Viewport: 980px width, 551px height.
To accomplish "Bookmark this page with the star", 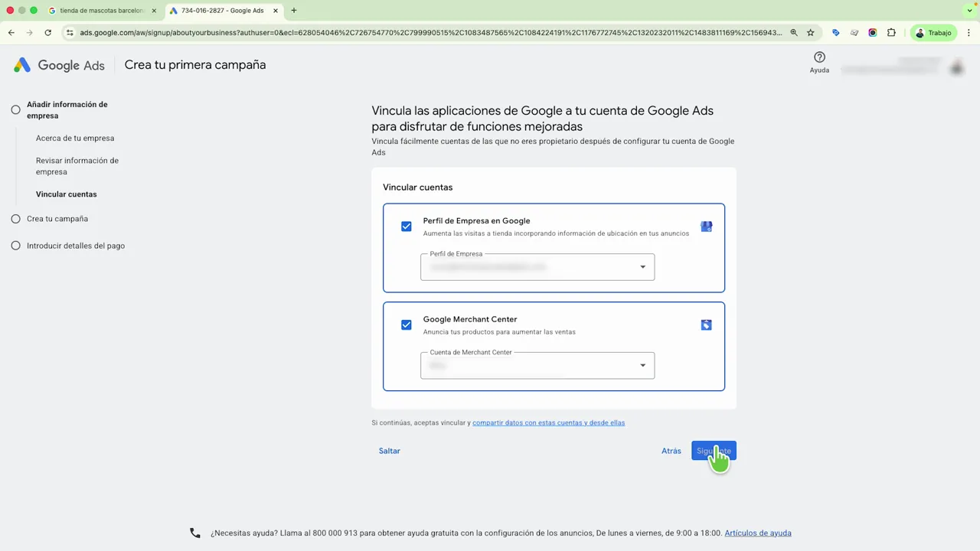I will (811, 33).
